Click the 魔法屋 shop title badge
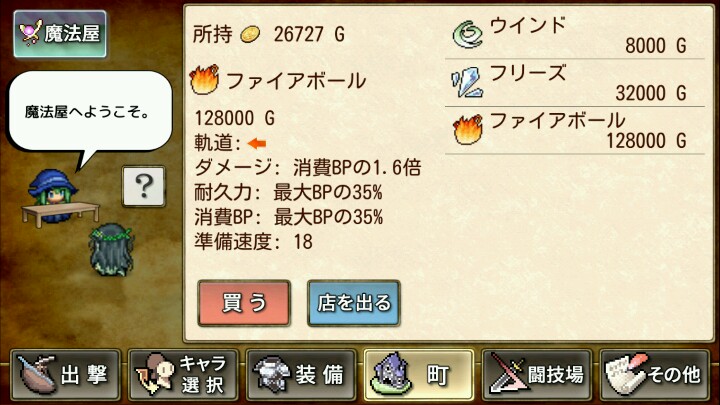Viewport: 720px width, 405px height. click(60, 34)
